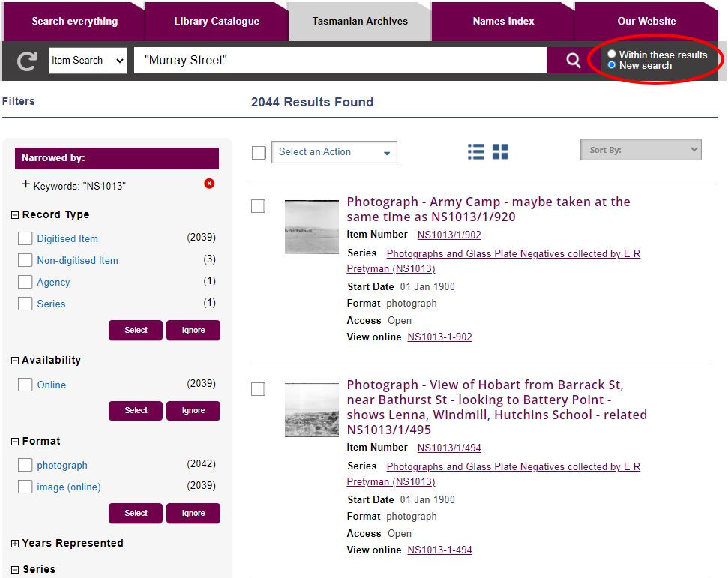Open the Item Search type dropdown
Image resolution: width=728 pixels, height=578 pixels.
pyautogui.click(x=88, y=61)
